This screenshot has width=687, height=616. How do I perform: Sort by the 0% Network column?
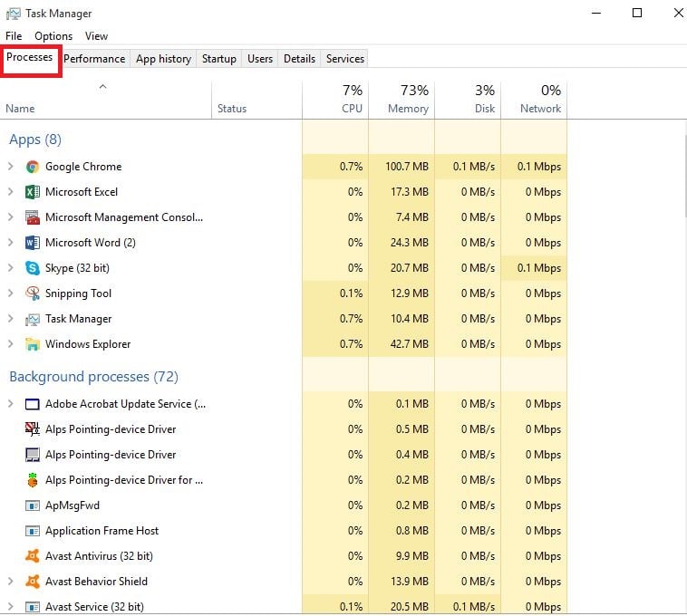point(534,100)
